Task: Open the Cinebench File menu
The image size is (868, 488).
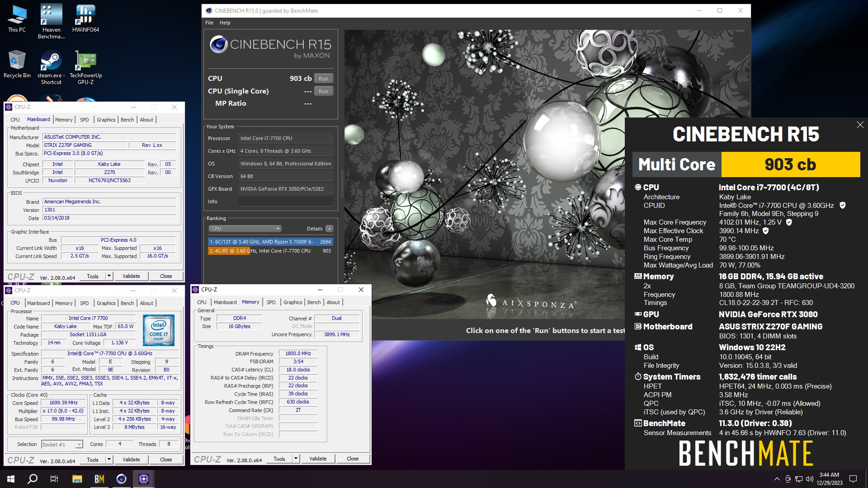Action: pyautogui.click(x=209, y=23)
